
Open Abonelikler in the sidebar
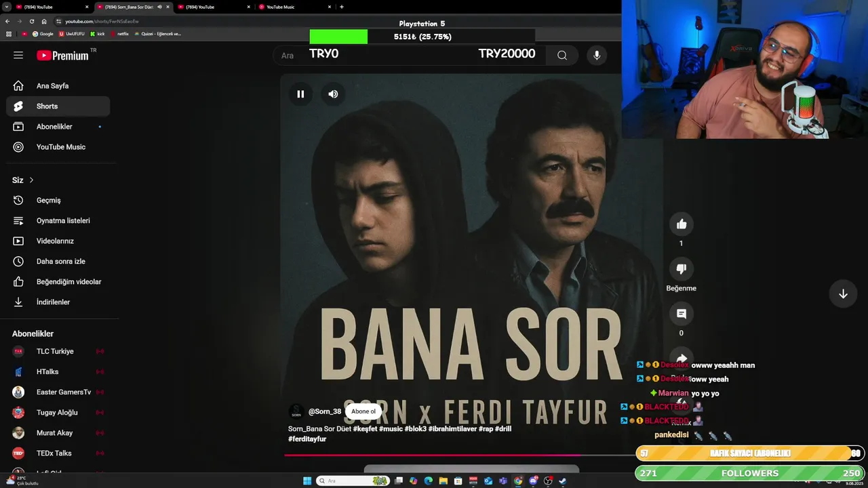point(58,127)
